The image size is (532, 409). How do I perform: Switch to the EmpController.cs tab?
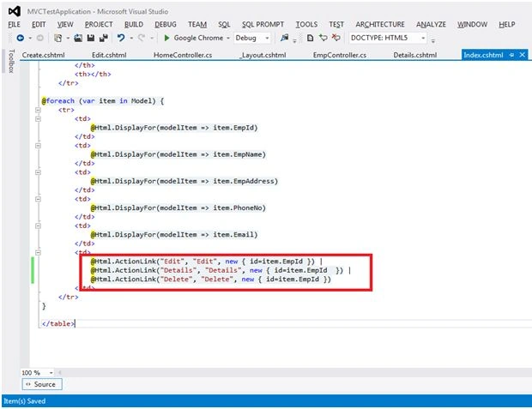pos(340,55)
